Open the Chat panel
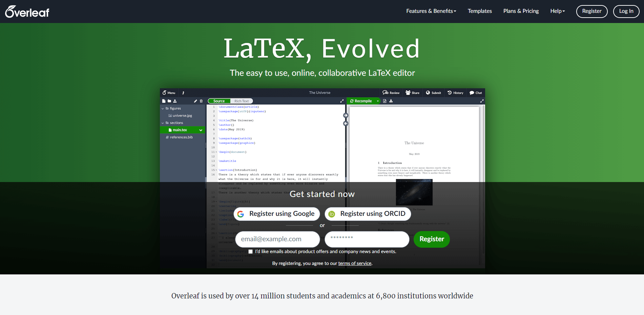Viewport: 644px width, 315px height. point(476,93)
